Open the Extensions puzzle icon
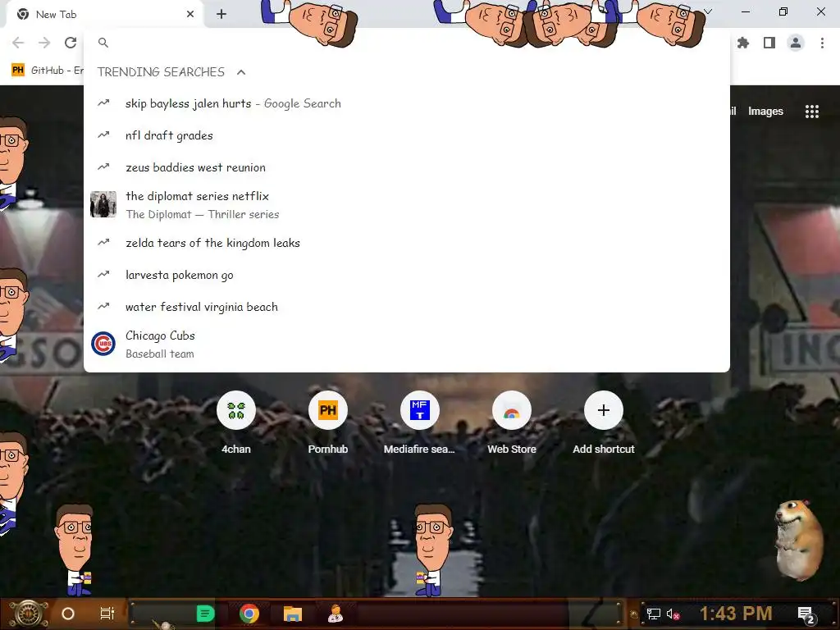 743,43
